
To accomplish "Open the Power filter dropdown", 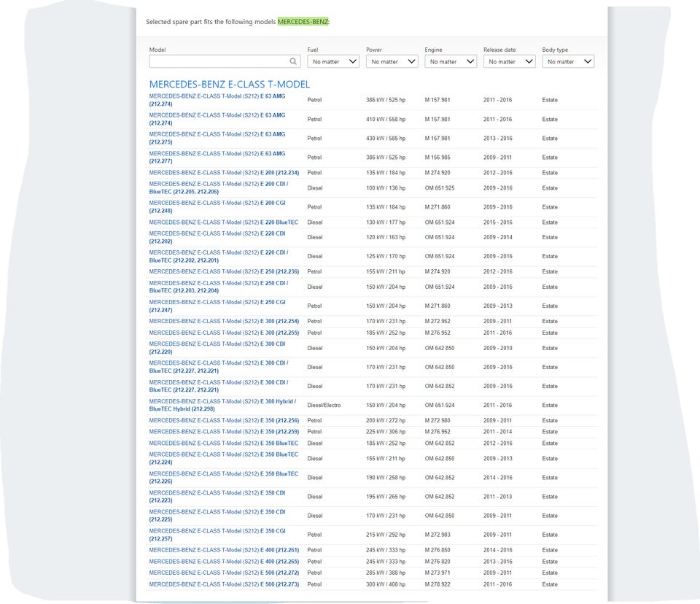I will (x=392, y=61).
